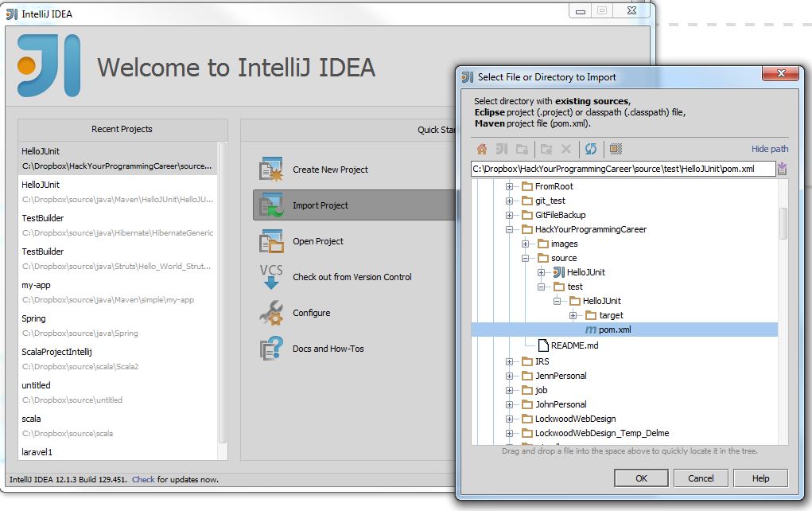Click the README.md file icon
Screen dimensions: 812x511
[543, 345]
